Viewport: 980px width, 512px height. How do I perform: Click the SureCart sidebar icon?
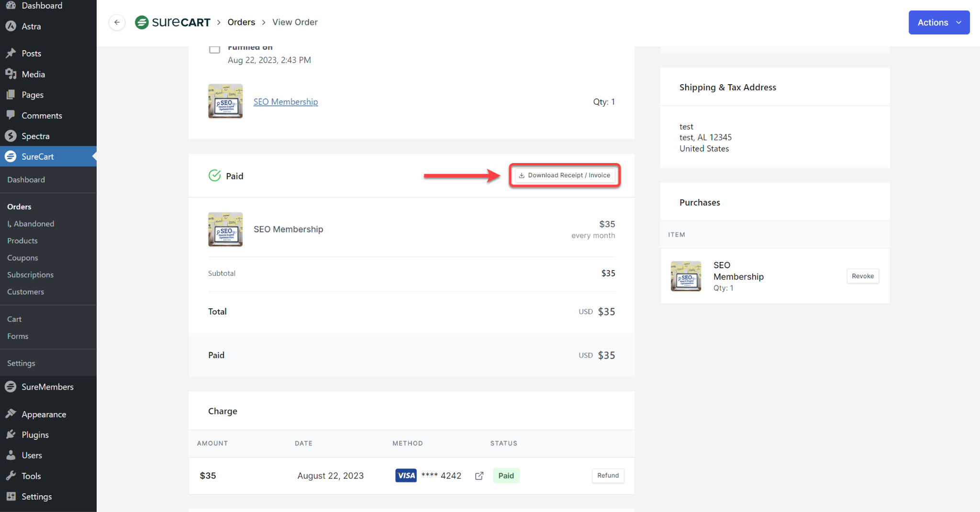point(11,156)
